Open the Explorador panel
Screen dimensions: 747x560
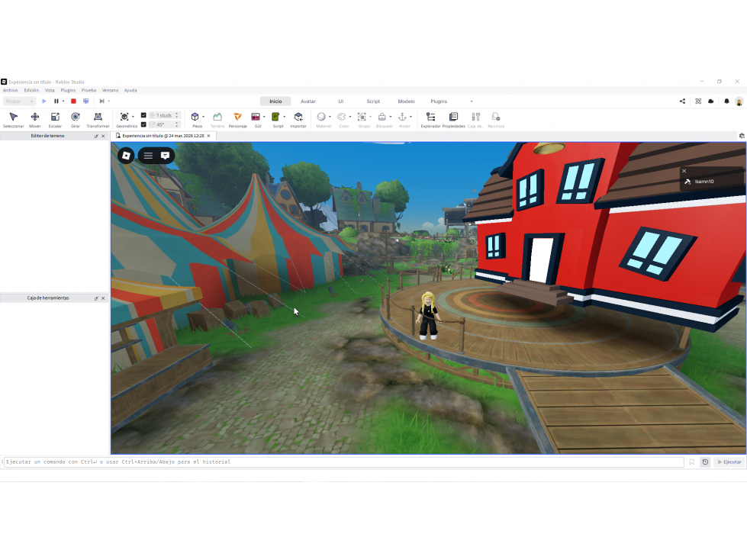[430, 120]
